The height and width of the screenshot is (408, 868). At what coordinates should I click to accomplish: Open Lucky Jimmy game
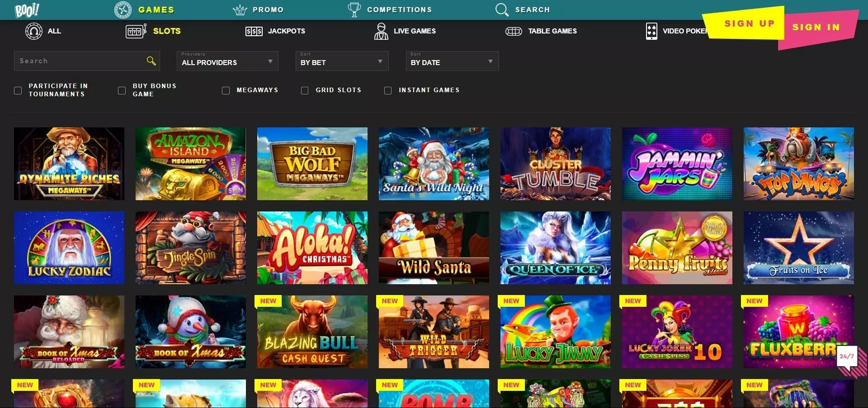556,332
